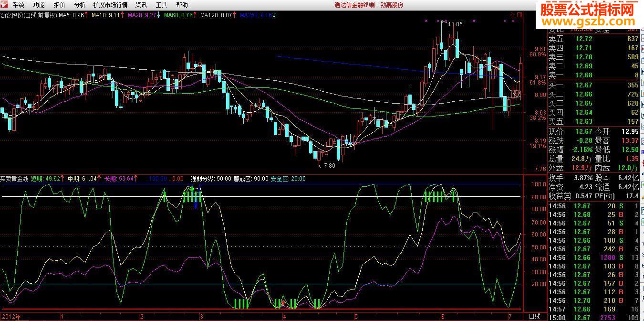Select the MA5: 8.96 indicator label

pyautogui.click(x=73, y=15)
